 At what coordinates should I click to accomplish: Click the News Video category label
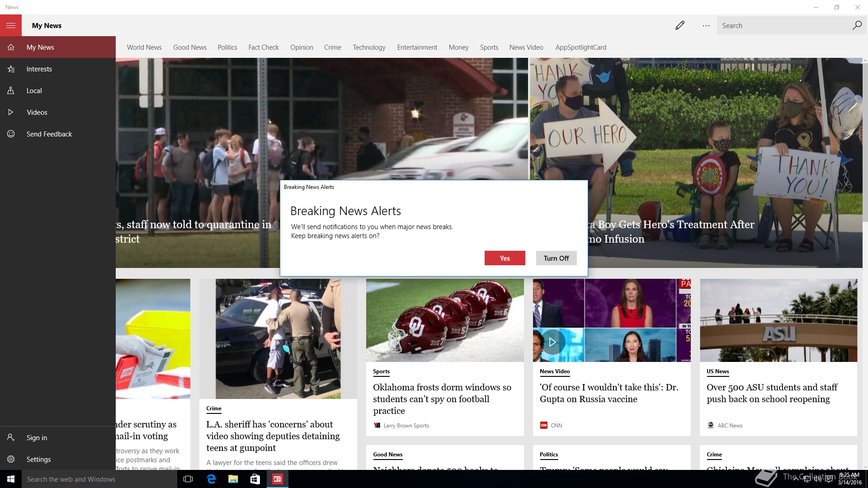tap(555, 371)
